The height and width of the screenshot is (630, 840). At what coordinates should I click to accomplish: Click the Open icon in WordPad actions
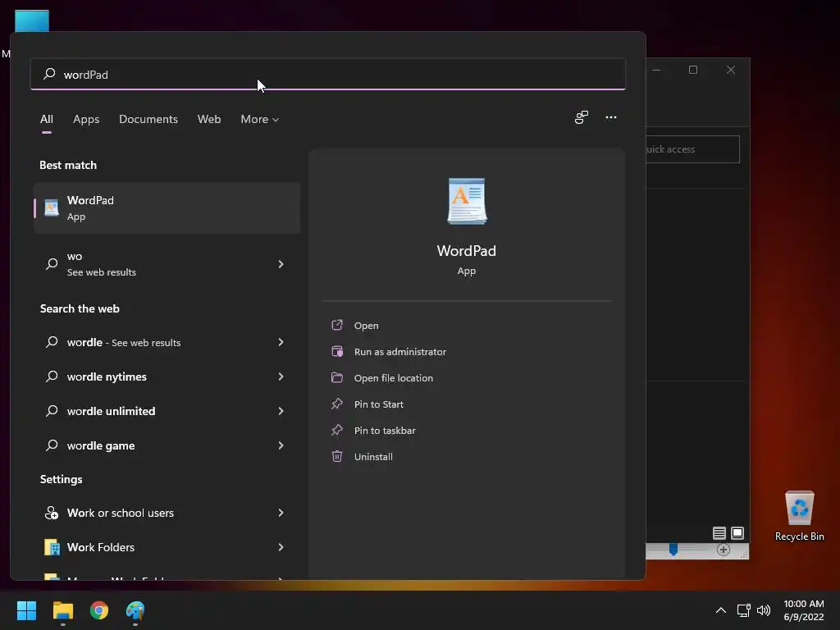pyautogui.click(x=337, y=325)
